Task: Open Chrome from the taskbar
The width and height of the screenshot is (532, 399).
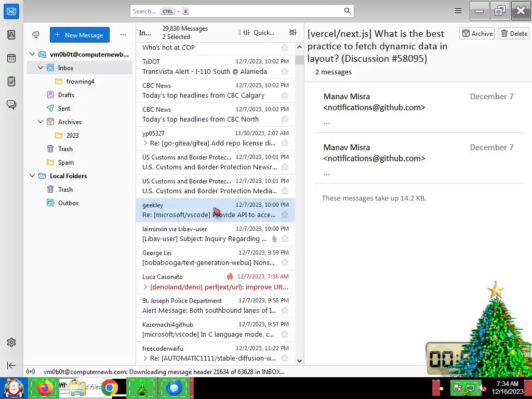Action: [109, 388]
